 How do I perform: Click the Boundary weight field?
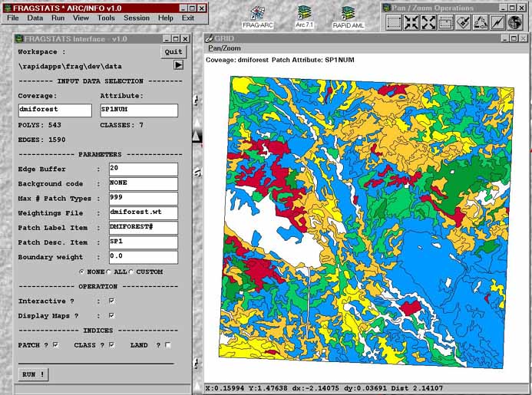(144, 257)
